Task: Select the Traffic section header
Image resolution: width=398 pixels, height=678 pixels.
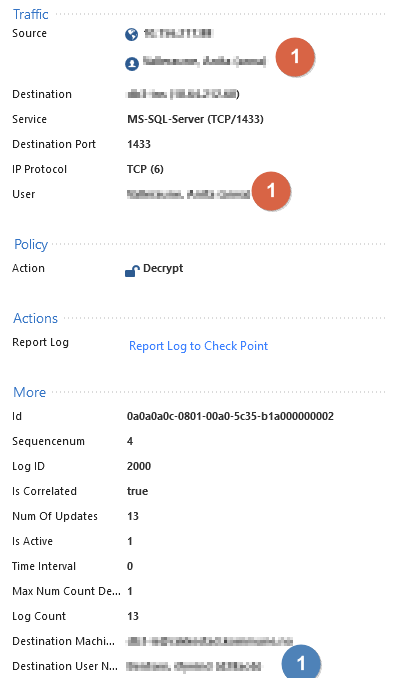Action: pyautogui.click(x=31, y=14)
